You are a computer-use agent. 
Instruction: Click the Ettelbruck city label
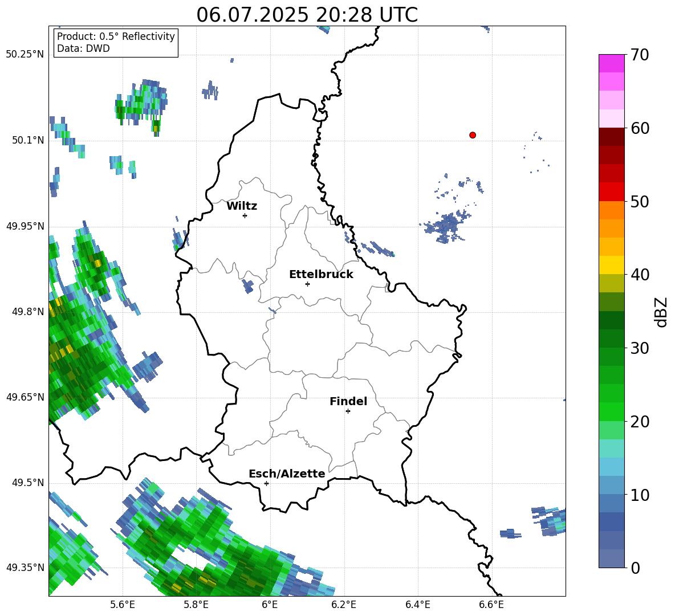(321, 275)
